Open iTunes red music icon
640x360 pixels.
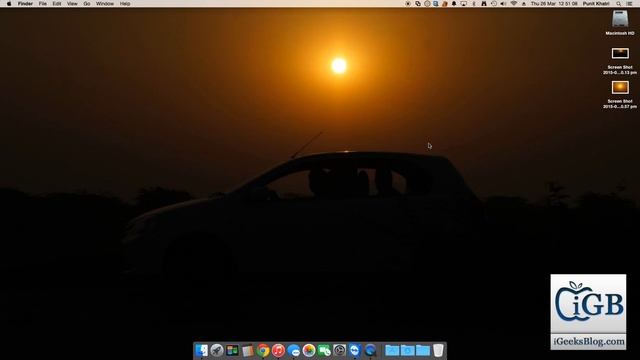(x=278, y=350)
